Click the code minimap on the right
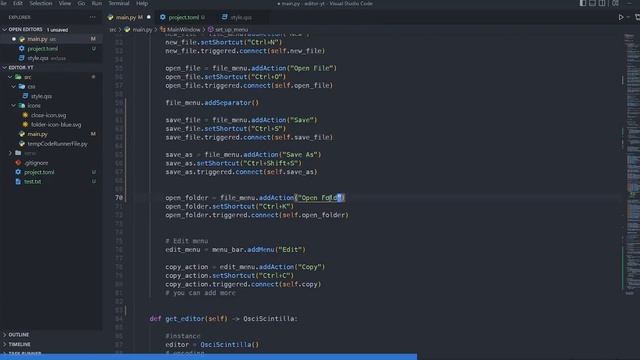Viewport: 640px width, 360px height. click(x=632, y=163)
